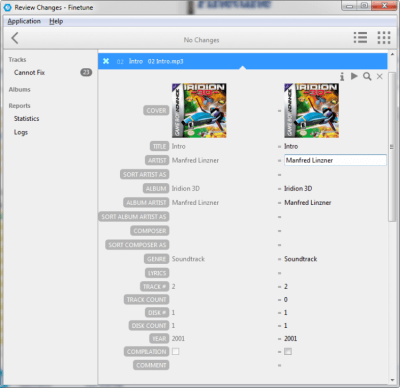
Task: Click the scroll down arrow of the panel
Action: click(x=392, y=380)
